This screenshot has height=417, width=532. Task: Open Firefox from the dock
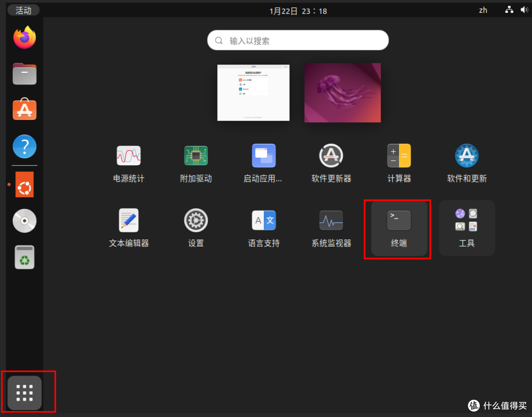tap(24, 37)
